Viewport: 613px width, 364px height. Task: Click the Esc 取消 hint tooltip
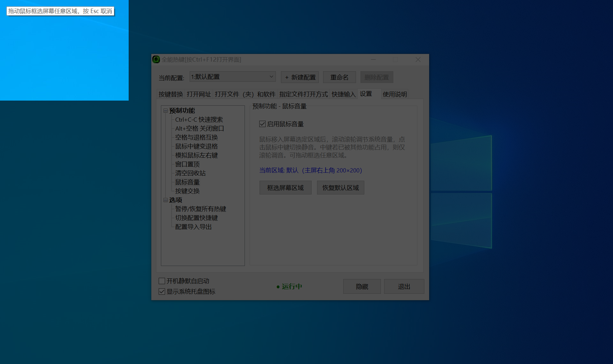tap(60, 11)
